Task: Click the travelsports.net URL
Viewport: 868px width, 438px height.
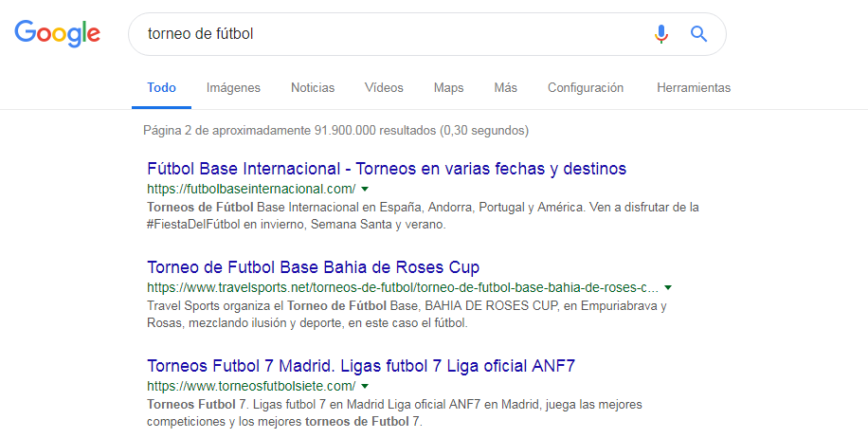Action: (403, 287)
